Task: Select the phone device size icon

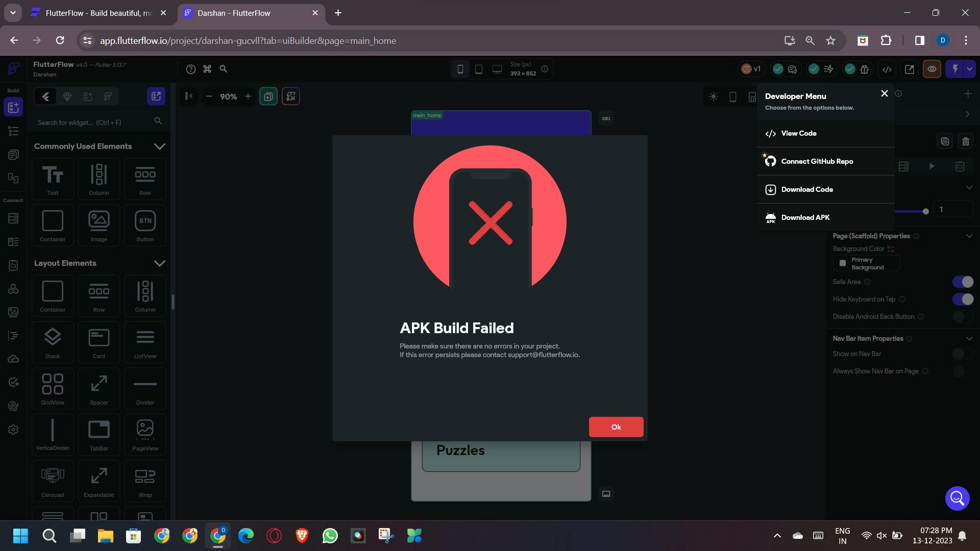Action: pos(460,69)
